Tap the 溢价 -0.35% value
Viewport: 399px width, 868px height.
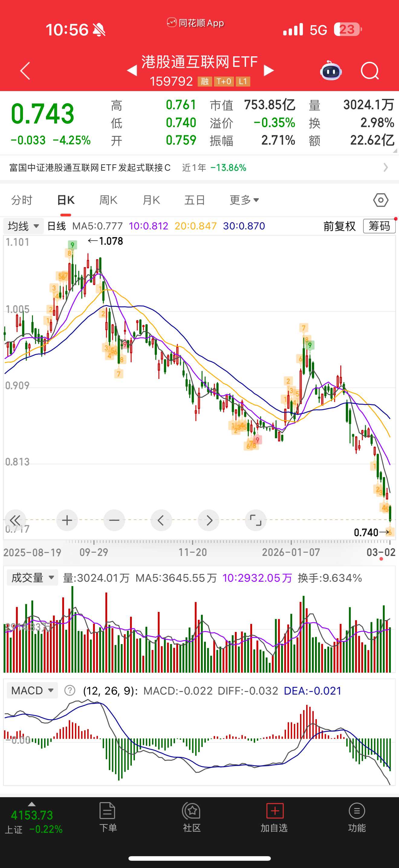coord(274,123)
